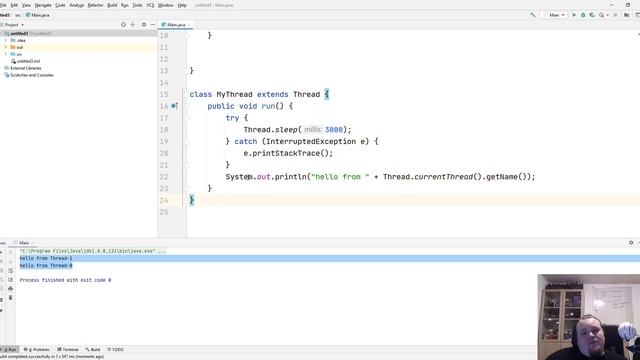Fold the catch block at line 19

187,142
